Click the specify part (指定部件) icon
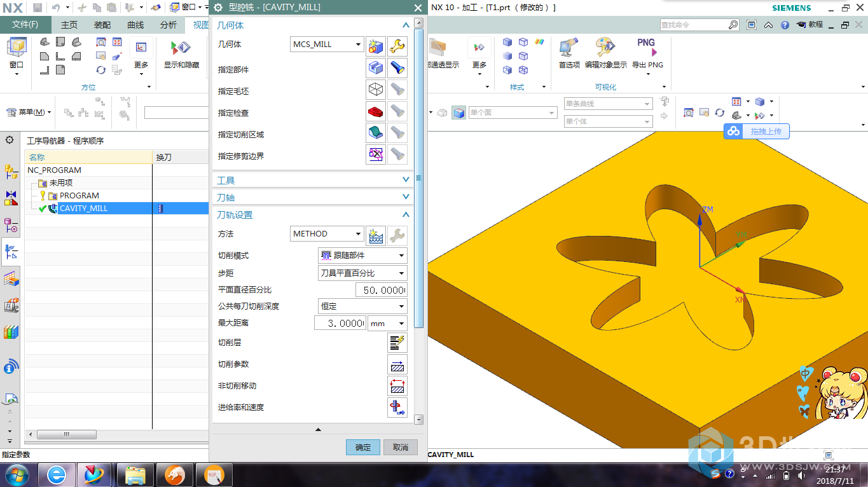This screenshot has width=868, height=487. [x=376, y=68]
